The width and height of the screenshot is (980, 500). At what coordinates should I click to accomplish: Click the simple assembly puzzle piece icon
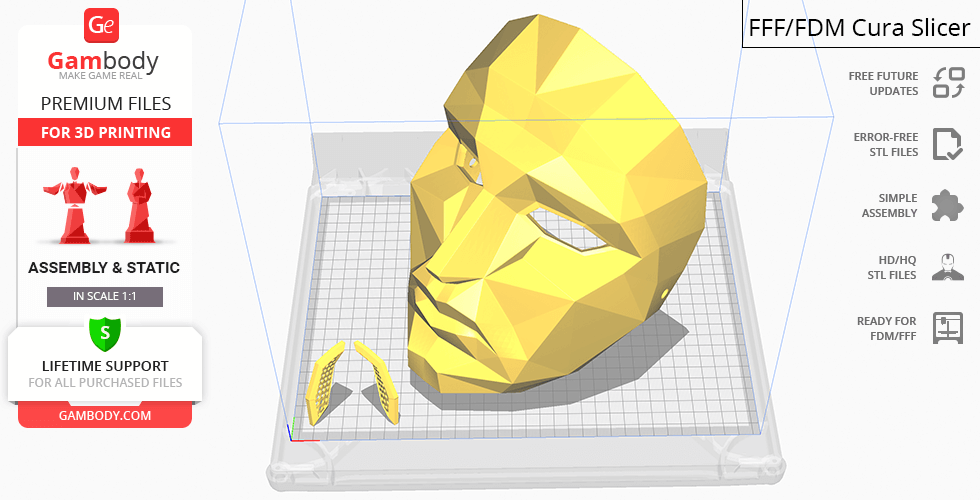947,205
